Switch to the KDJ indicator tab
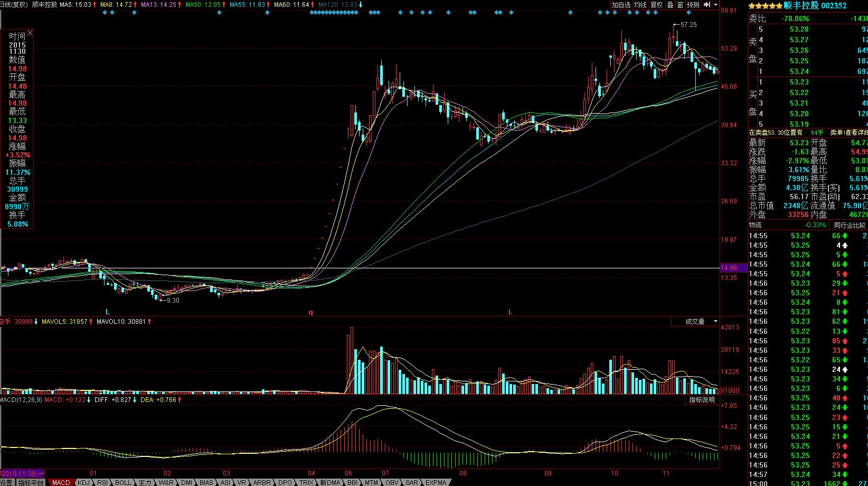 pyautogui.click(x=83, y=482)
